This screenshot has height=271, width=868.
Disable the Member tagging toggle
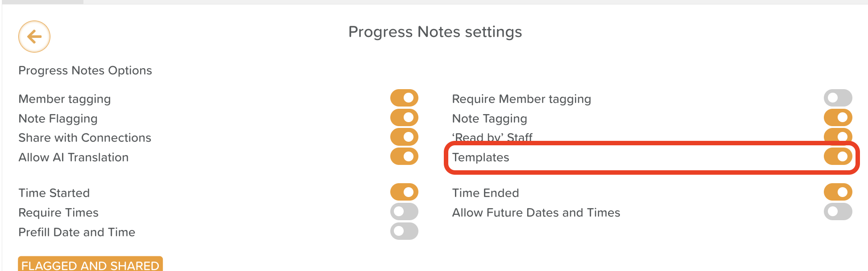(404, 98)
